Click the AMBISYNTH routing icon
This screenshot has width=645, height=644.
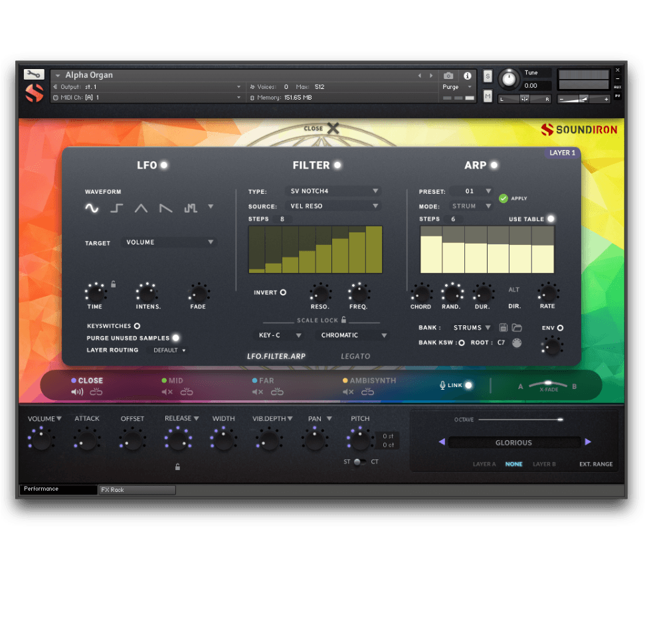pos(368,392)
